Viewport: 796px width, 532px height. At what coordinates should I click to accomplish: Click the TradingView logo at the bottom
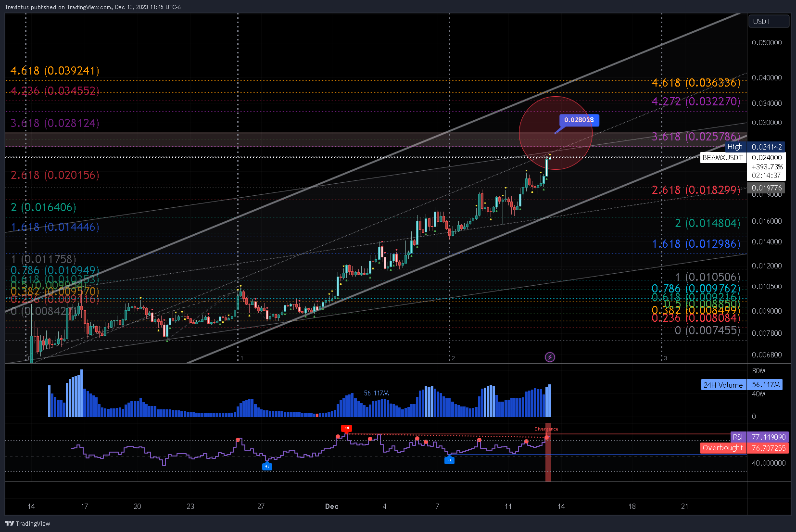pos(27,523)
